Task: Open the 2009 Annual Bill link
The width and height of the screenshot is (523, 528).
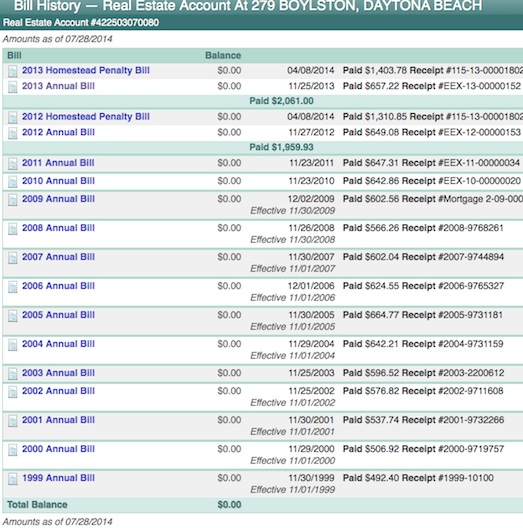Action: (x=58, y=199)
